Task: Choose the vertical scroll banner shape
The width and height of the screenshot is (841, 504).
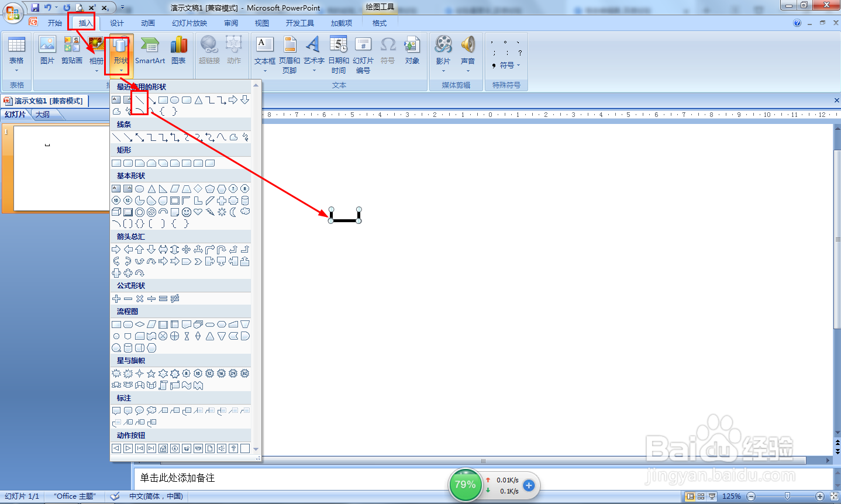Action: click(x=163, y=385)
